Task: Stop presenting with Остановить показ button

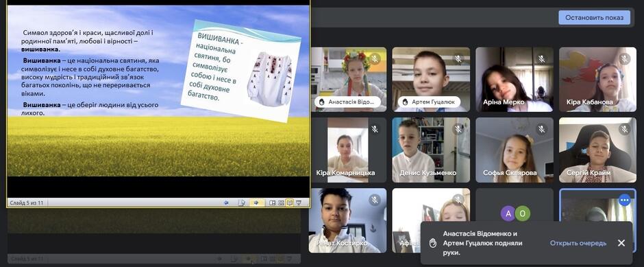Action: (x=594, y=18)
